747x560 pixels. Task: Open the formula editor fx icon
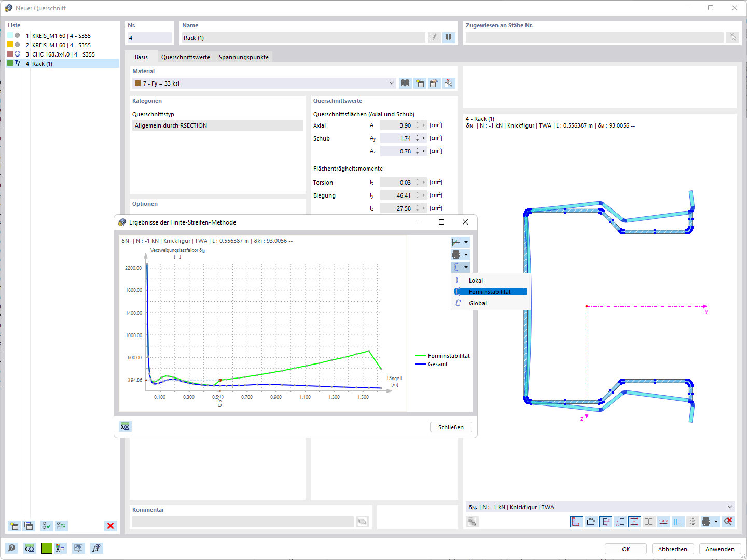(x=96, y=548)
